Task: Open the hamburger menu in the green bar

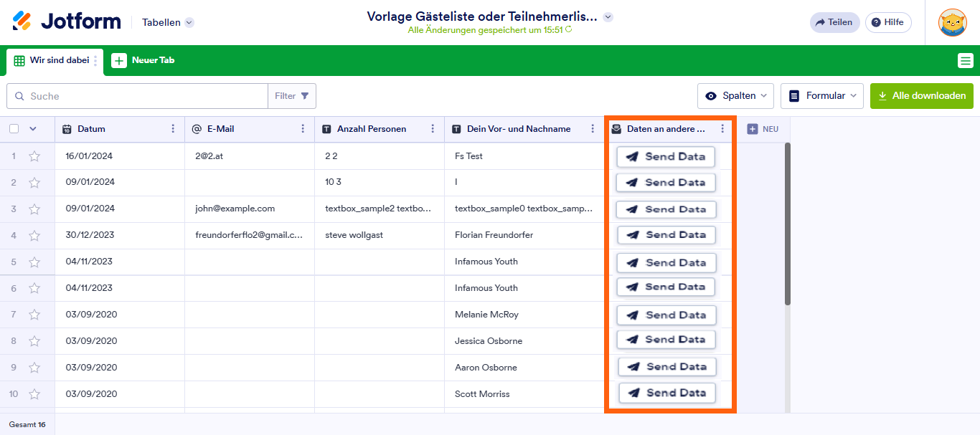Action: tap(966, 61)
